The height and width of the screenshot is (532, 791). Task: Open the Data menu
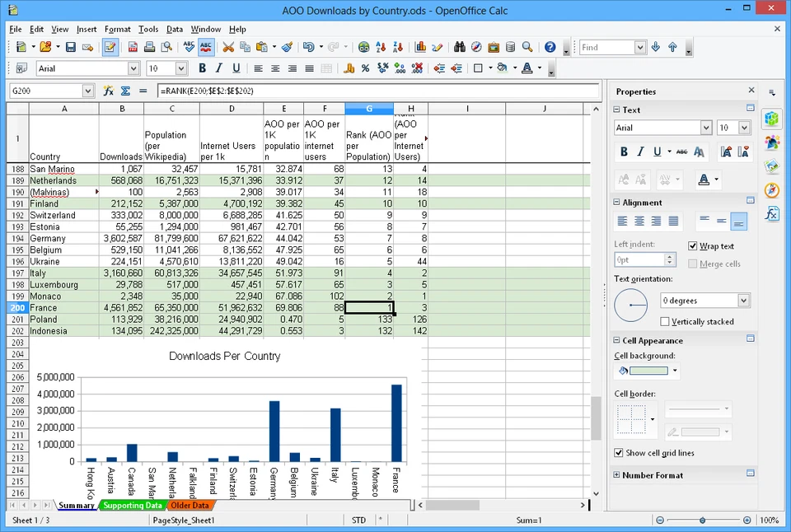click(174, 29)
